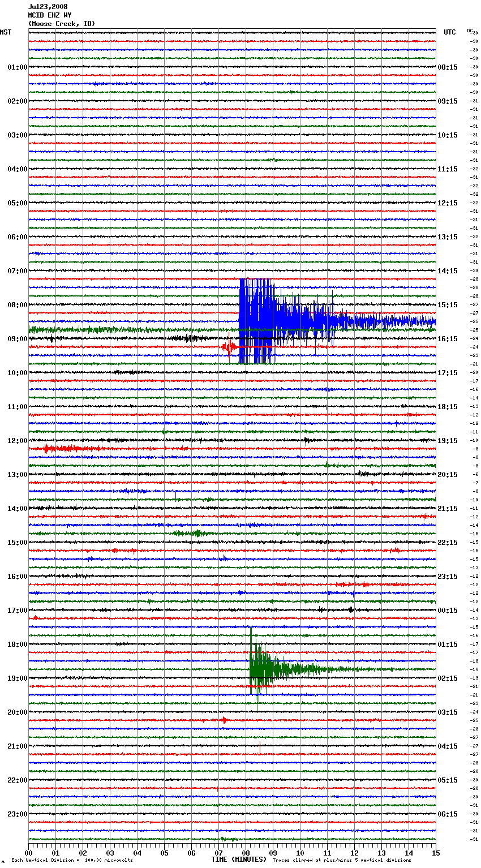Select the 05:00 MST time label
The height and width of the screenshot is (868, 481).
tap(18, 203)
